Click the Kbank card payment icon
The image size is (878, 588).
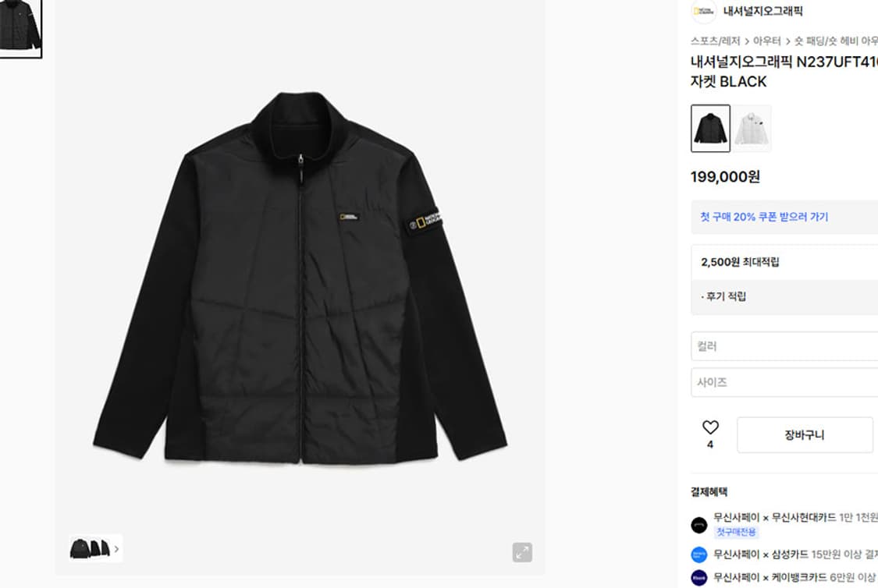coord(698,577)
